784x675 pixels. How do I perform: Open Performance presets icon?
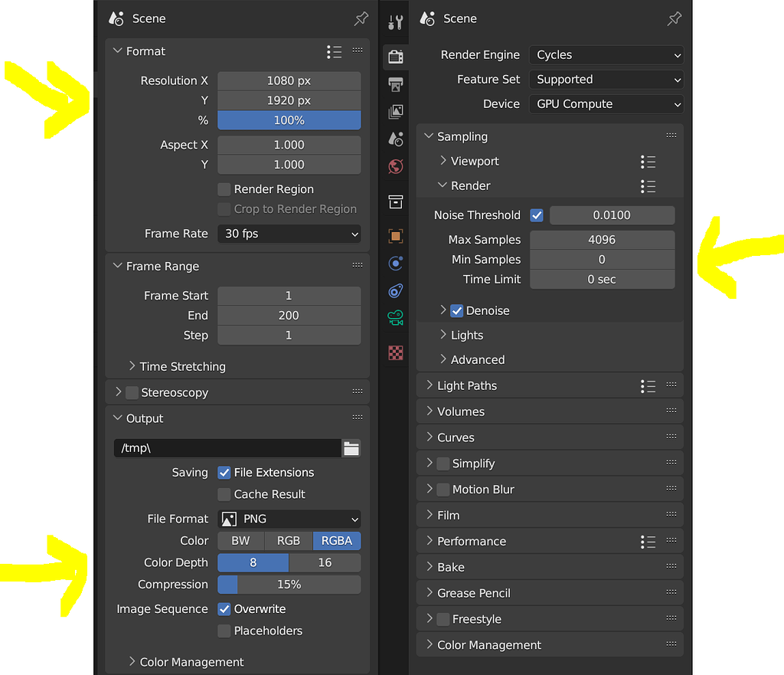click(648, 542)
